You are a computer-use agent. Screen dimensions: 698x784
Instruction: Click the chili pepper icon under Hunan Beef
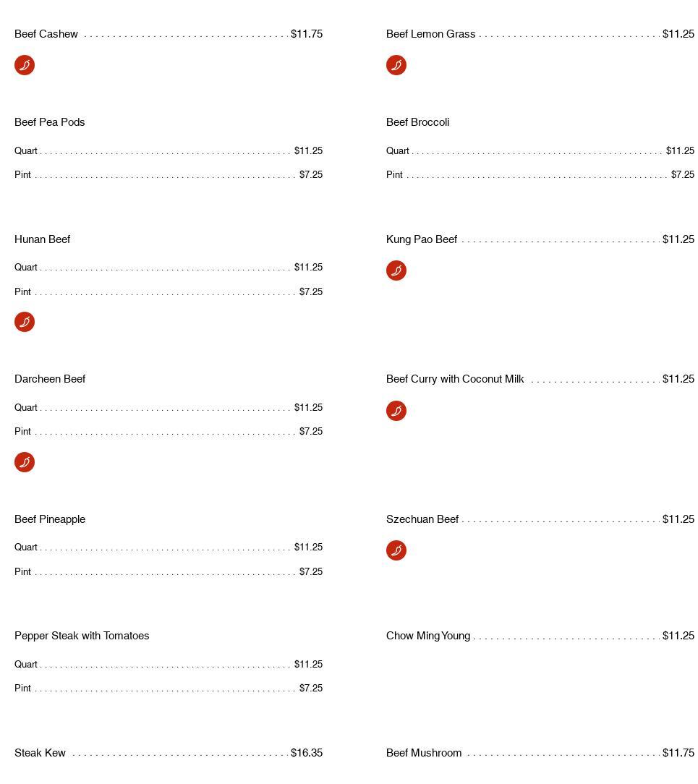pyautogui.click(x=25, y=322)
